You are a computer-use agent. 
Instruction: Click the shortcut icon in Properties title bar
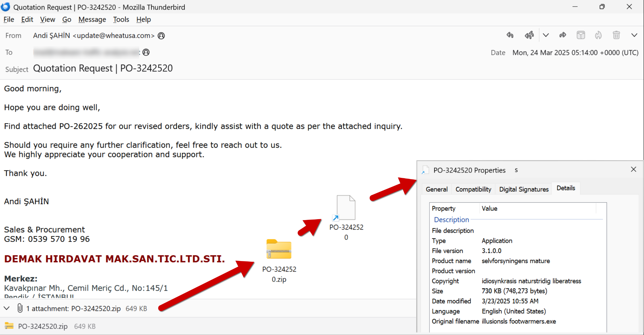point(425,170)
